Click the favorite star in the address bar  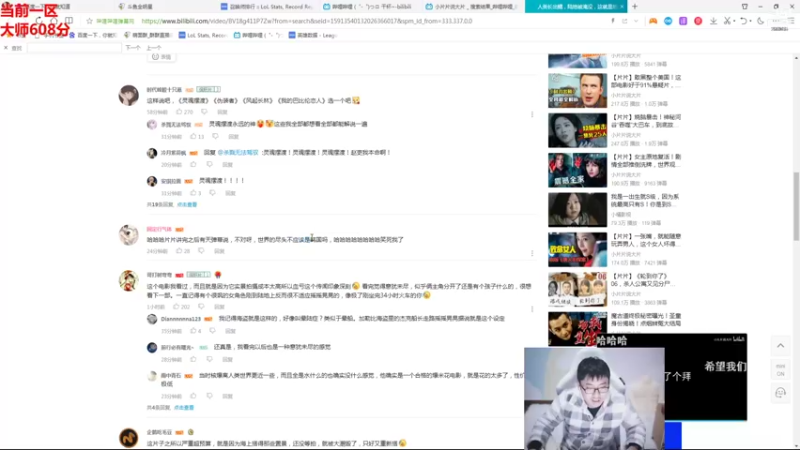pos(89,21)
